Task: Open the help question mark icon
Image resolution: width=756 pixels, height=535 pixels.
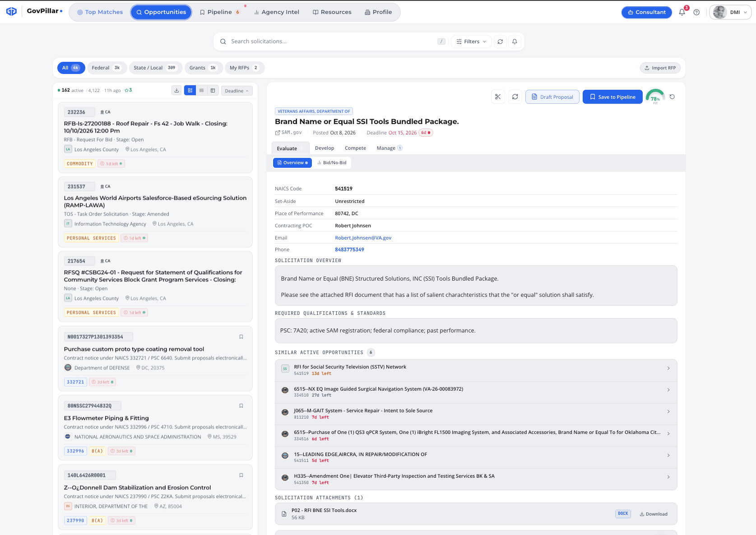Action: tap(696, 12)
